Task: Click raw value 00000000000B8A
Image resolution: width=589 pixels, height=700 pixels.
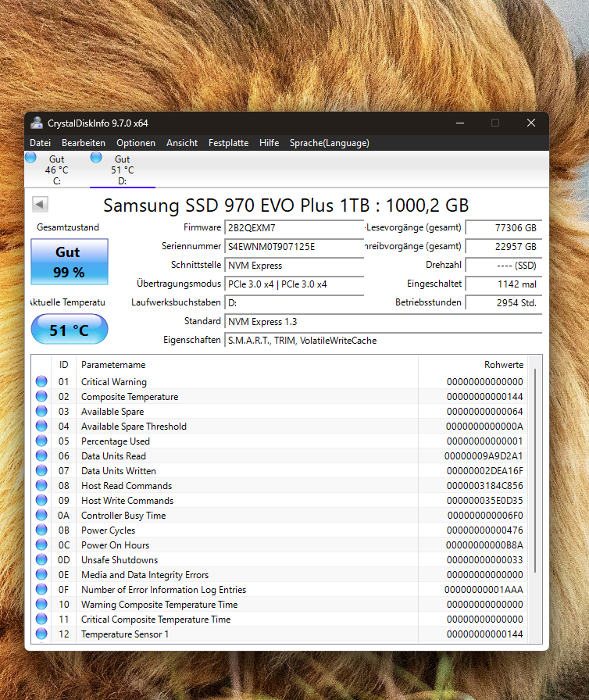Action: [484, 545]
